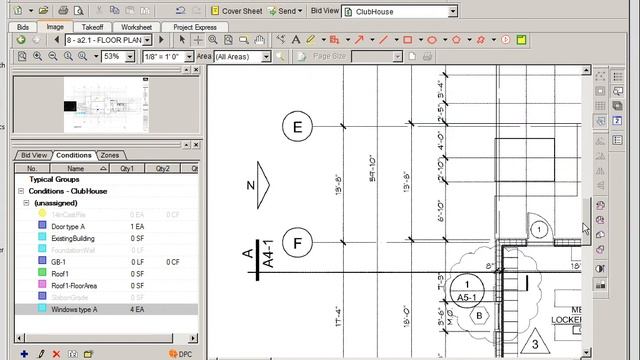Click the green back navigation arrow
The width and height of the screenshot is (640, 360).
point(21,40)
